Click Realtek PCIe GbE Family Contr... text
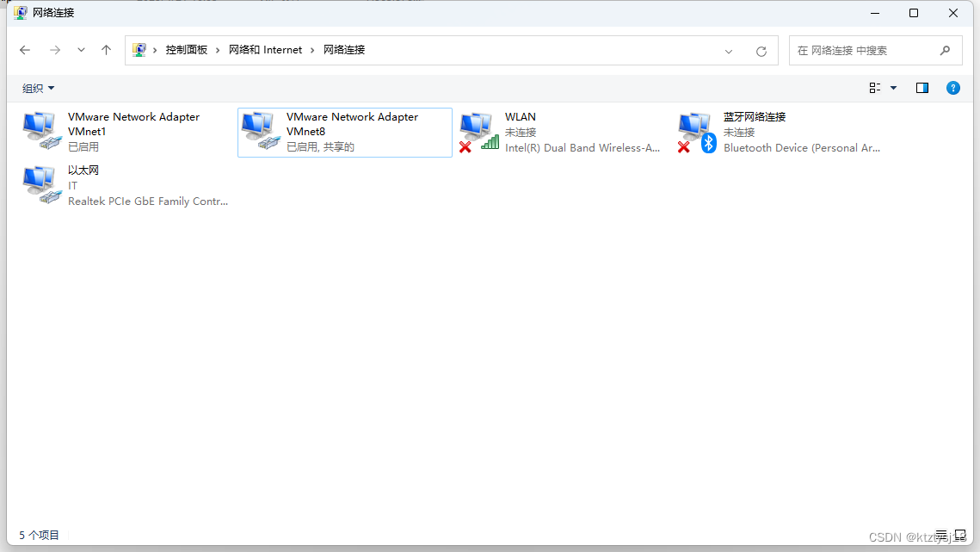Viewport: 980px width, 552px height. click(x=148, y=202)
